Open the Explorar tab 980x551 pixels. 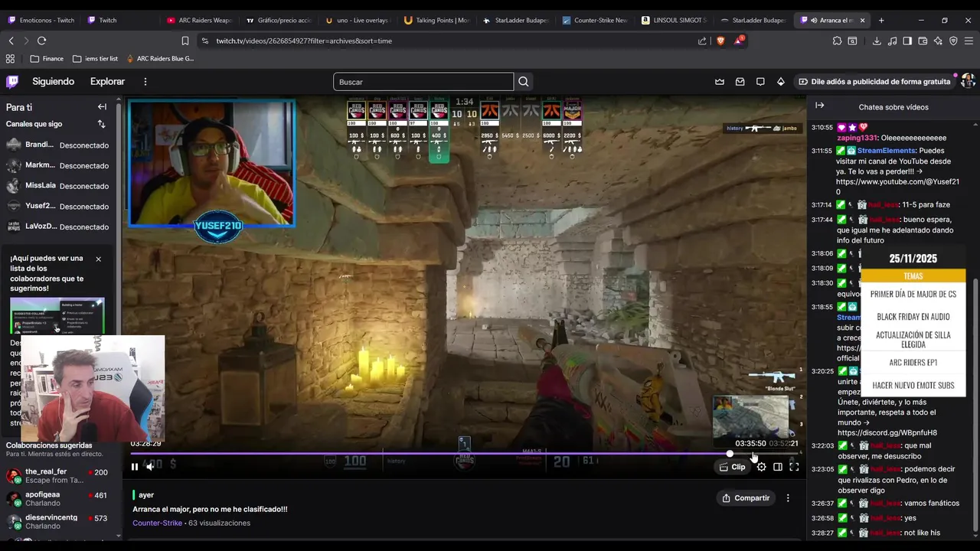click(x=107, y=82)
